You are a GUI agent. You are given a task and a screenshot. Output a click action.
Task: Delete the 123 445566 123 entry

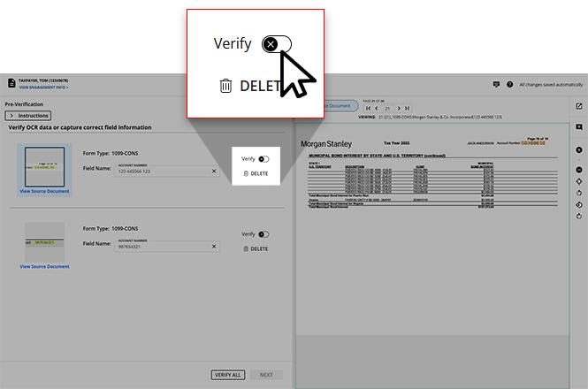[256, 173]
